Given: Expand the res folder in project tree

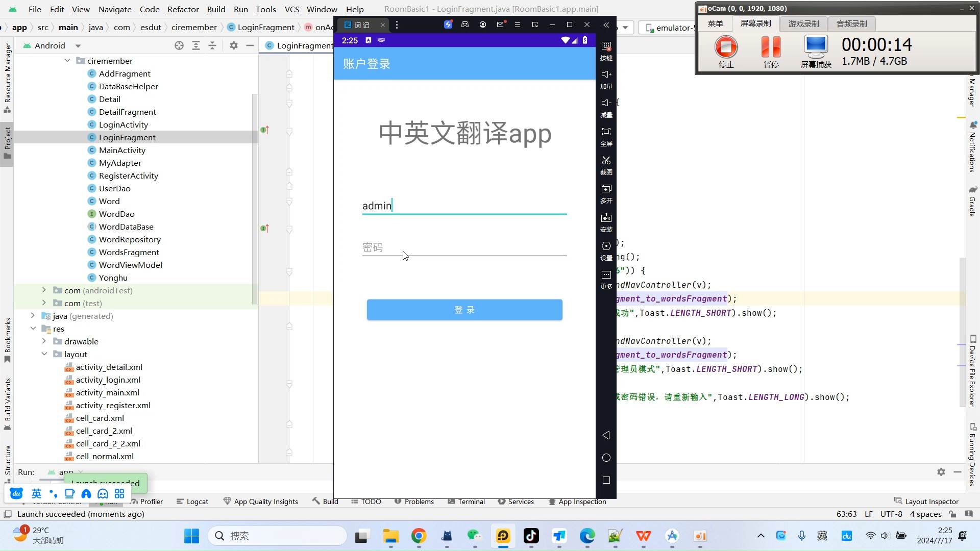Looking at the screenshot, I should click(43, 329).
